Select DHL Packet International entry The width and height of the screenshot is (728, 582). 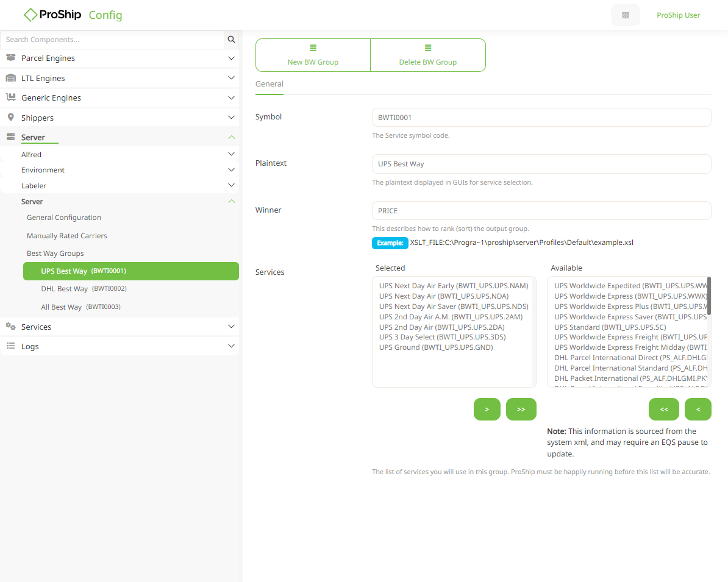click(630, 378)
